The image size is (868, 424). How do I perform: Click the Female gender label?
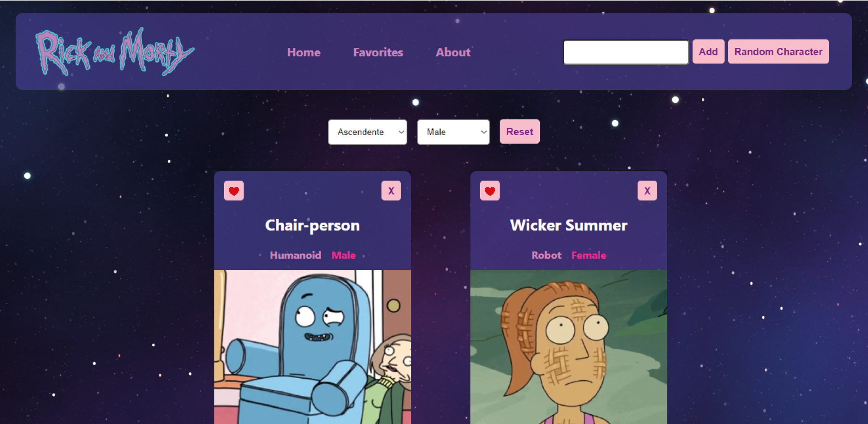589,255
